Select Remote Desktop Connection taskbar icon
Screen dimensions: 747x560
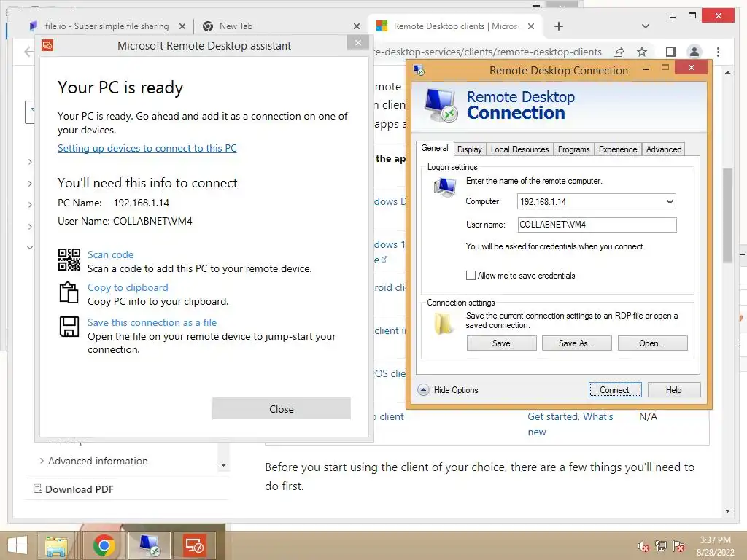coord(149,545)
